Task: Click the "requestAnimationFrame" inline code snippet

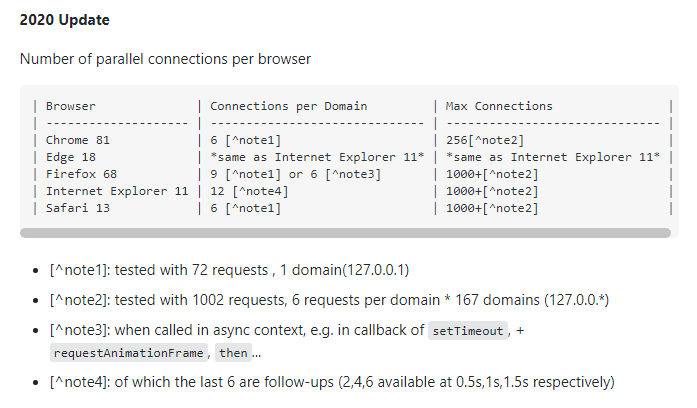Action: pos(128,353)
